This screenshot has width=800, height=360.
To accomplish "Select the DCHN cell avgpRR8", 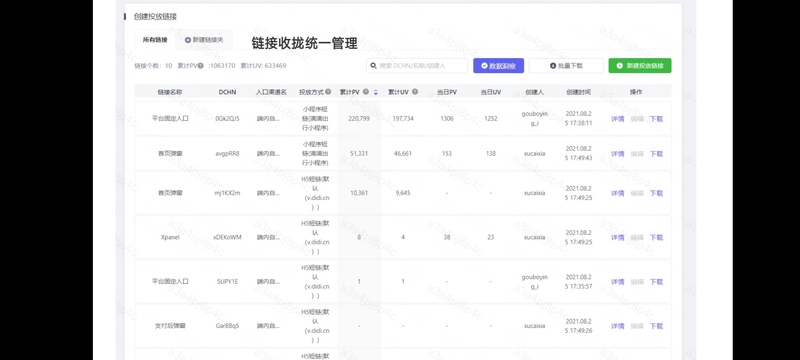I will [228, 153].
